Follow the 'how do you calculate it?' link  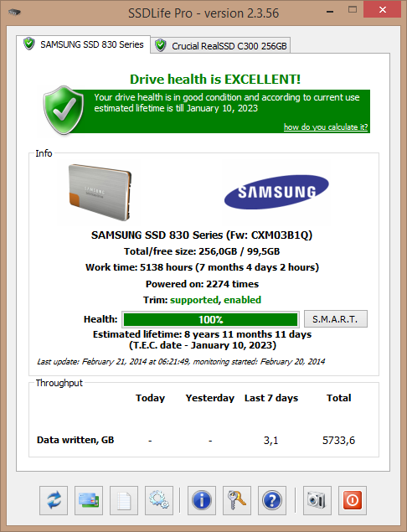[326, 127]
